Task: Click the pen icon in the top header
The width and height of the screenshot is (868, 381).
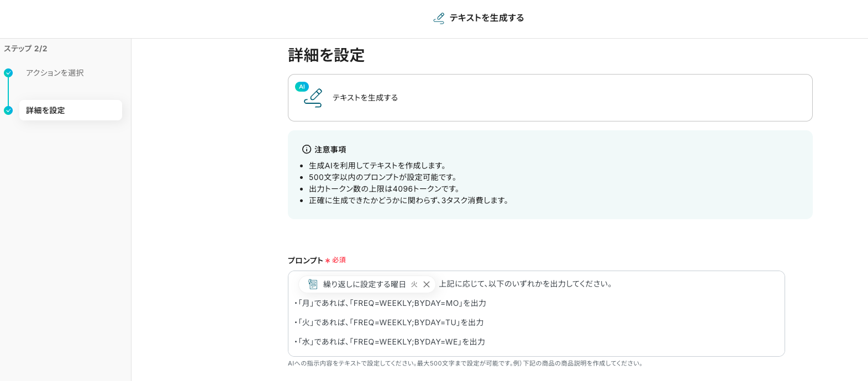Action: 439,18
